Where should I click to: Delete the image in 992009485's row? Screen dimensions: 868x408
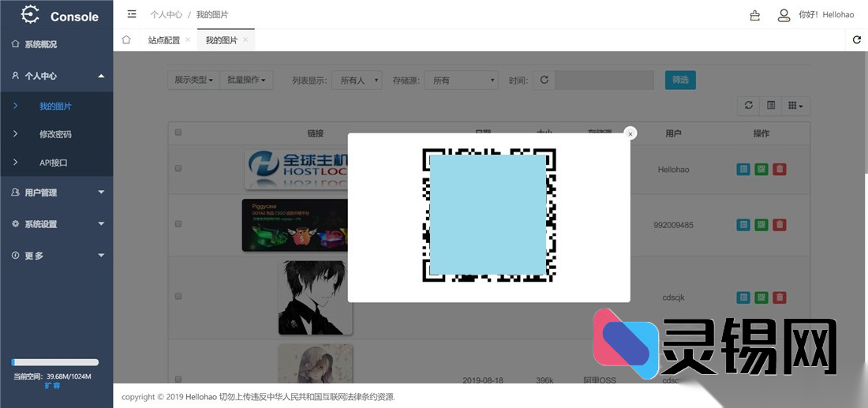point(780,225)
